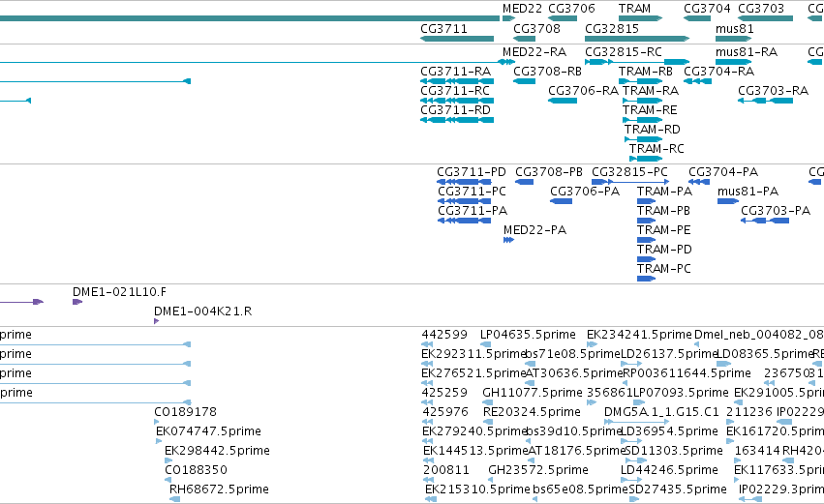Click the TRAM-PB protein label
The image size is (824, 504).
point(663,211)
